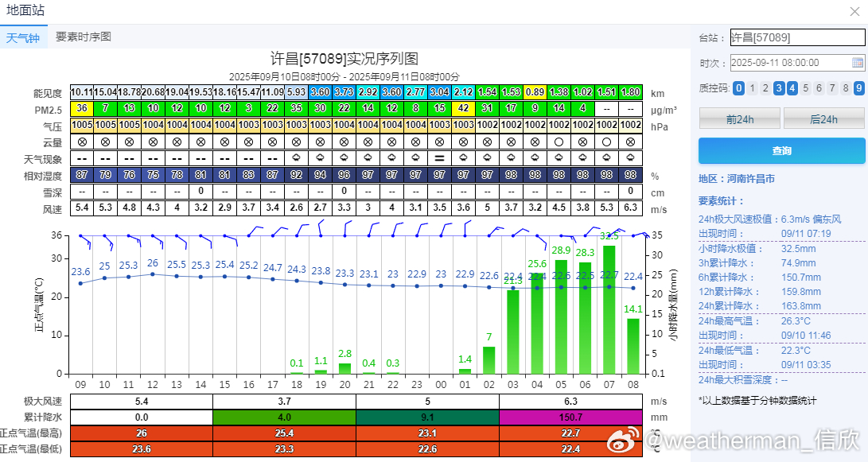Click the 6h累计降水 150.7mm statistic
Viewport: 868px width, 462px height.
[760, 278]
